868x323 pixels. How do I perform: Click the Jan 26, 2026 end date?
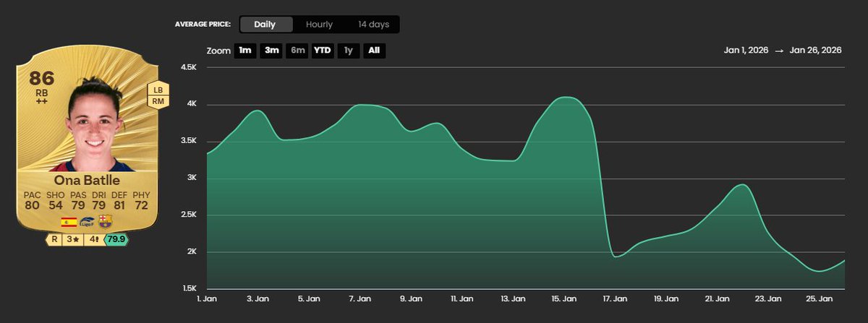coord(816,51)
